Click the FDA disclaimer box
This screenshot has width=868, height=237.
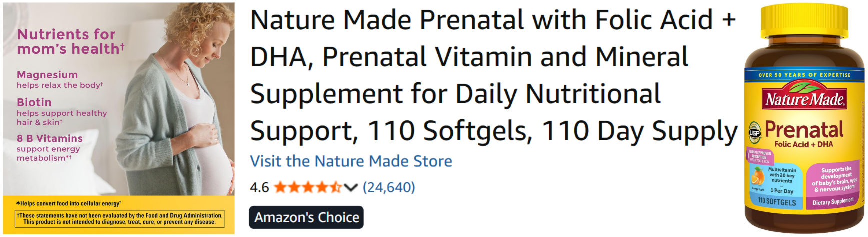[x=119, y=219]
